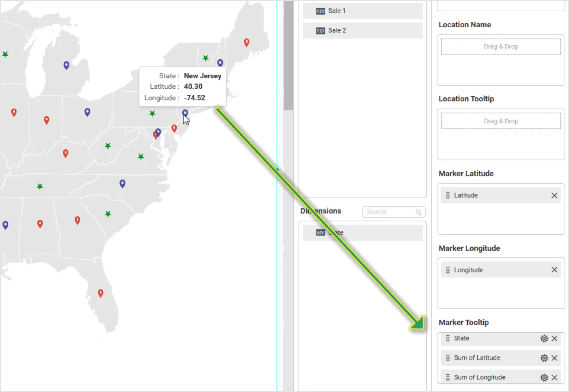Click the Michigan blue map marker
569x392 pixels.
(x=66, y=65)
